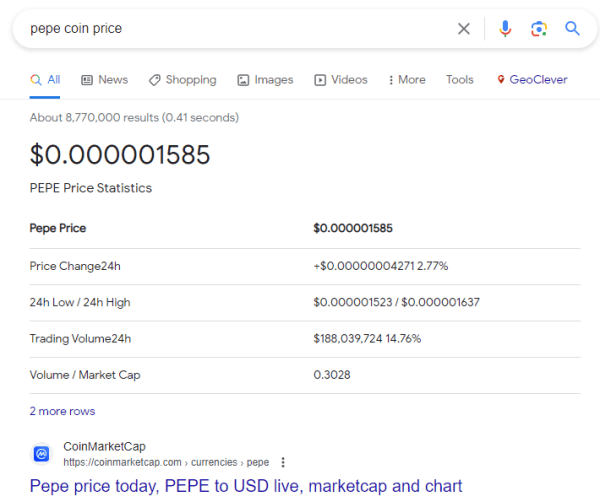The width and height of the screenshot is (600, 502).
Task: Click the large $0.000001585 price heading
Action: pyautogui.click(x=120, y=155)
